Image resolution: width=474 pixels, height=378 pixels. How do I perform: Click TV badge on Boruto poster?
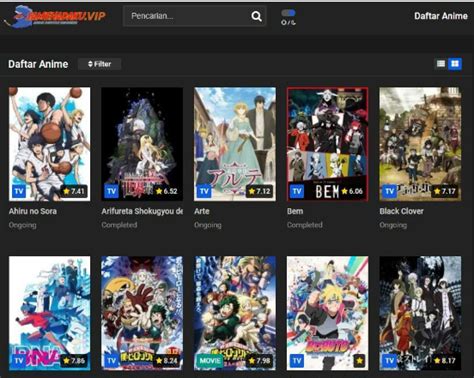pyautogui.click(x=297, y=360)
